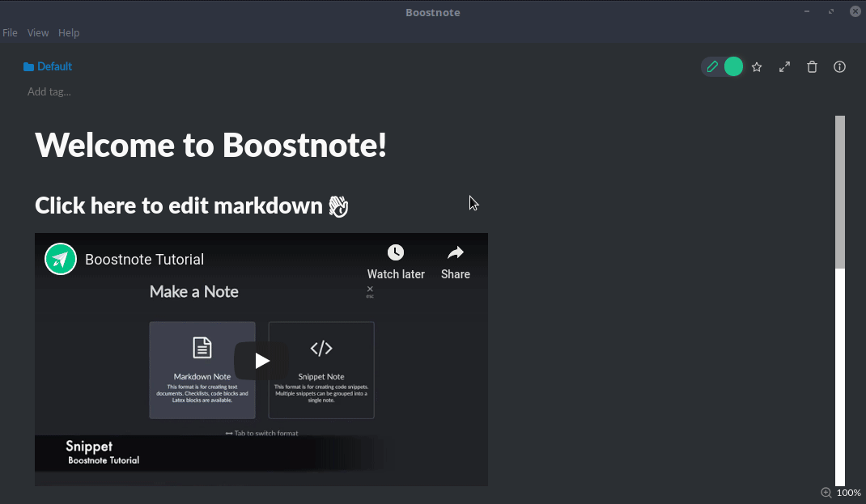Image resolution: width=866 pixels, height=504 pixels.
Task: Open the Help menu
Action: pos(69,33)
